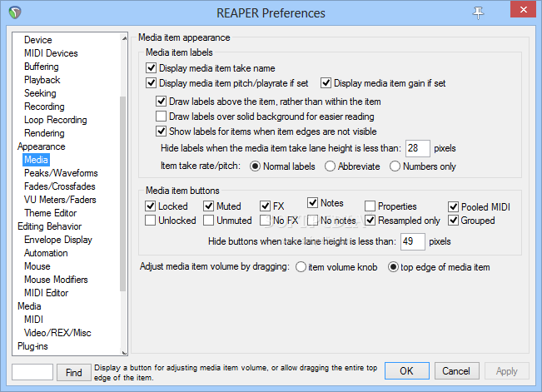Select VU Meters/Faders in the tree

[60, 200]
